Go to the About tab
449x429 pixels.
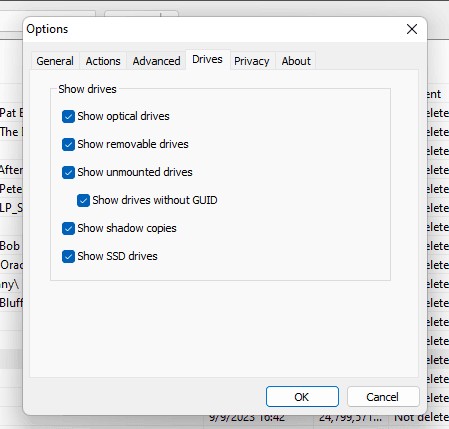pos(296,61)
